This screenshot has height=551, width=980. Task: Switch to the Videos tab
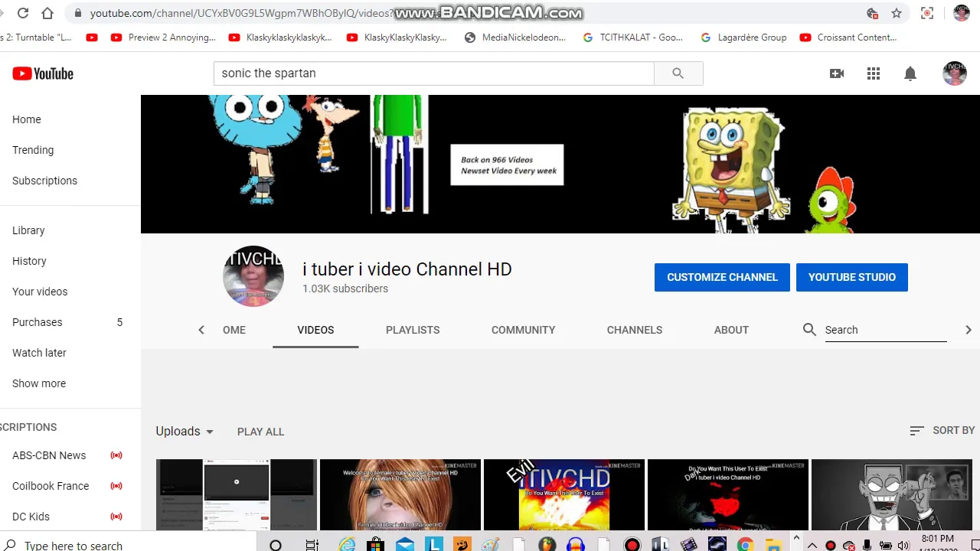coord(315,330)
